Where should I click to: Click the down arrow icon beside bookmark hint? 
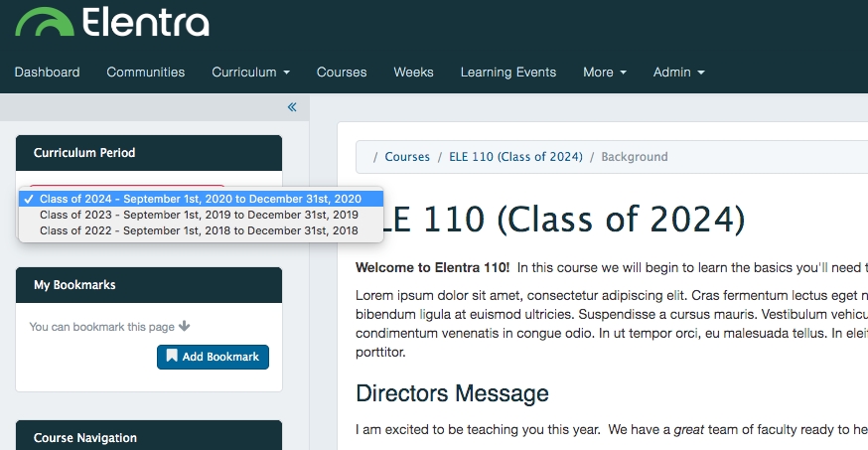click(185, 326)
